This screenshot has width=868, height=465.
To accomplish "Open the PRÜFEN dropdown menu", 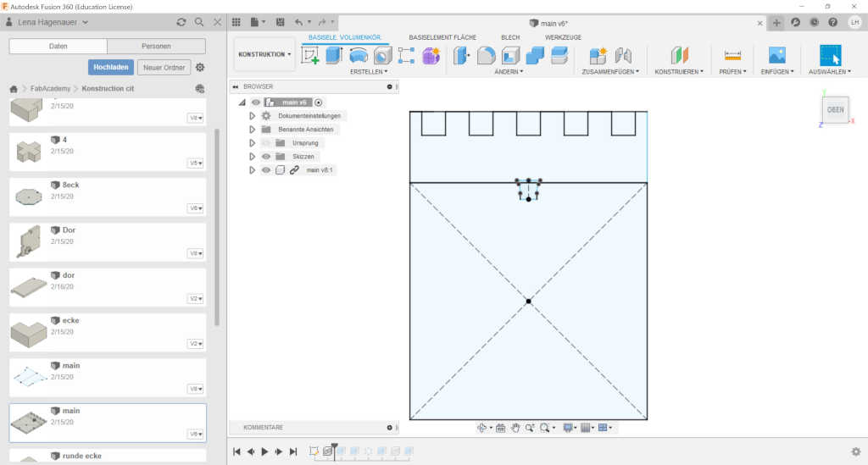I will [x=732, y=71].
